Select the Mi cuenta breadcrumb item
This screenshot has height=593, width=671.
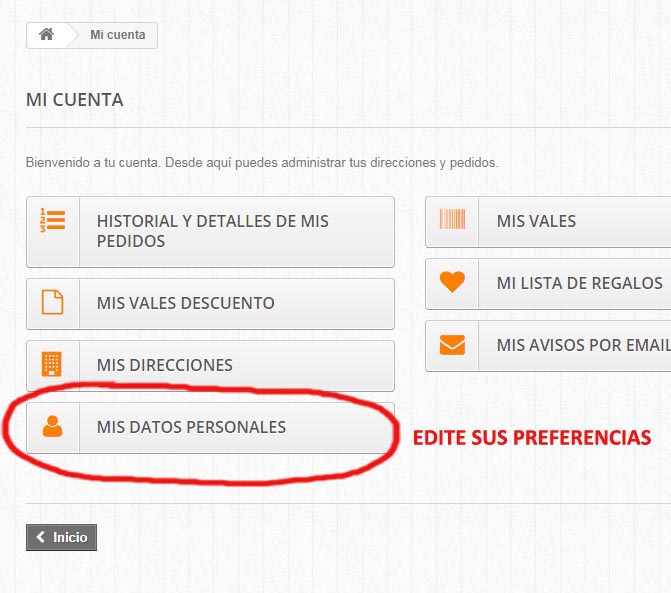pyautogui.click(x=118, y=35)
